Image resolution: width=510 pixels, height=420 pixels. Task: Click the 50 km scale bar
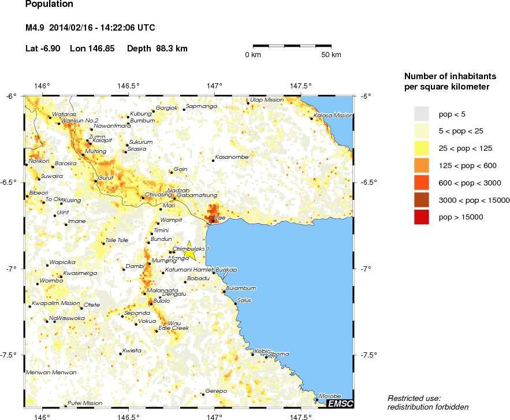[292, 45]
